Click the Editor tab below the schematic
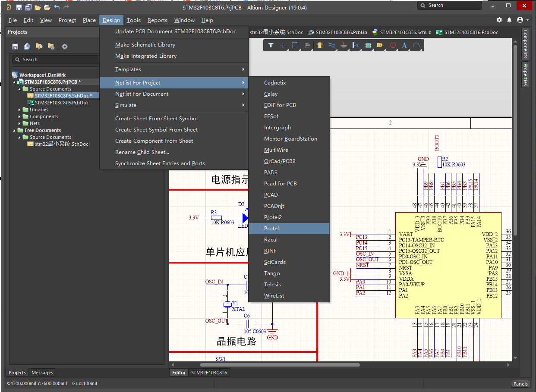Viewport: 536px width, 392px height. [x=179, y=373]
